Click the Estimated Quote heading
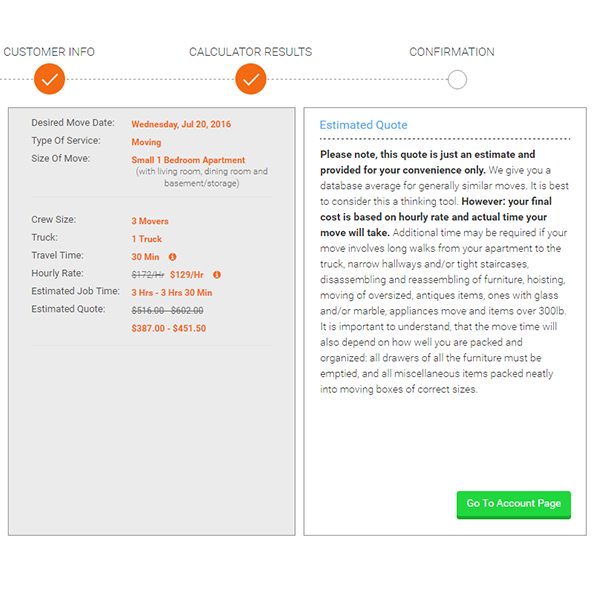Image resolution: width=600 pixels, height=600 pixels. click(363, 125)
